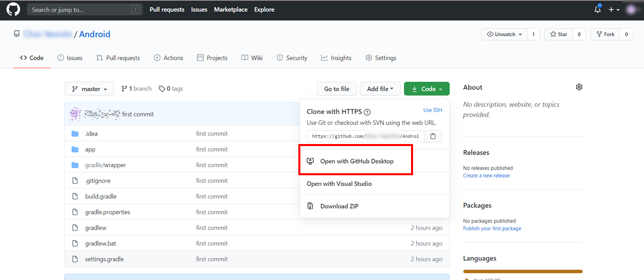The image size is (644, 280).
Task: Open repository About settings gear
Action: pos(579,87)
